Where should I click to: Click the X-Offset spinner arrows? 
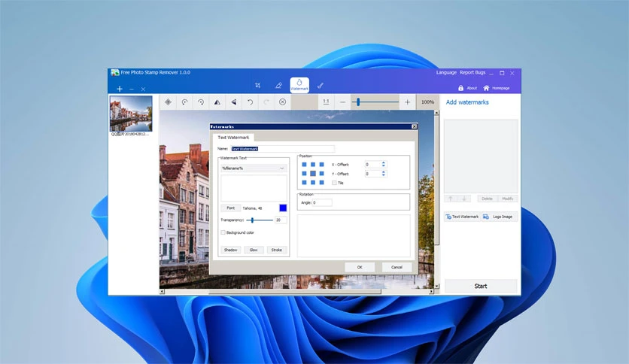pyautogui.click(x=384, y=165)
